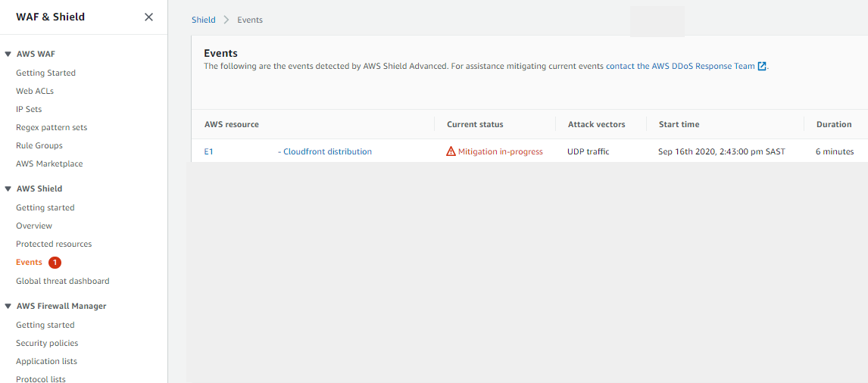Click the WAF & Shield sidebar title
Image resolution: width=868 pixels, height=383 pixels.
coord(51,17)
